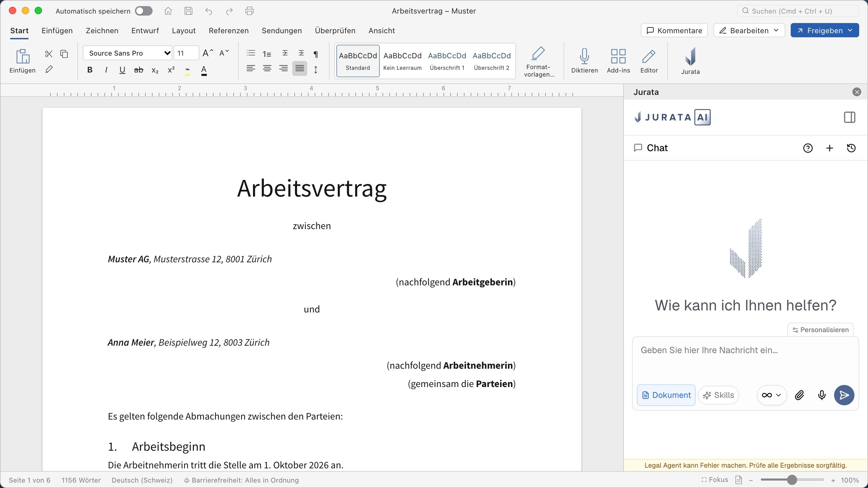
Task: Activate voice input microphone in Jurata chat
Action: pos(822,395)
